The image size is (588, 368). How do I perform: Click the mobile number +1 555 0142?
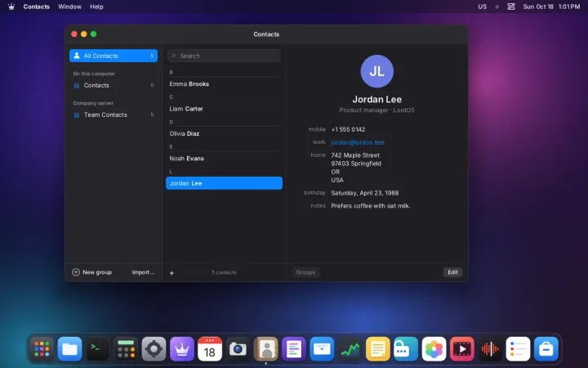click(x=348, y=129)
